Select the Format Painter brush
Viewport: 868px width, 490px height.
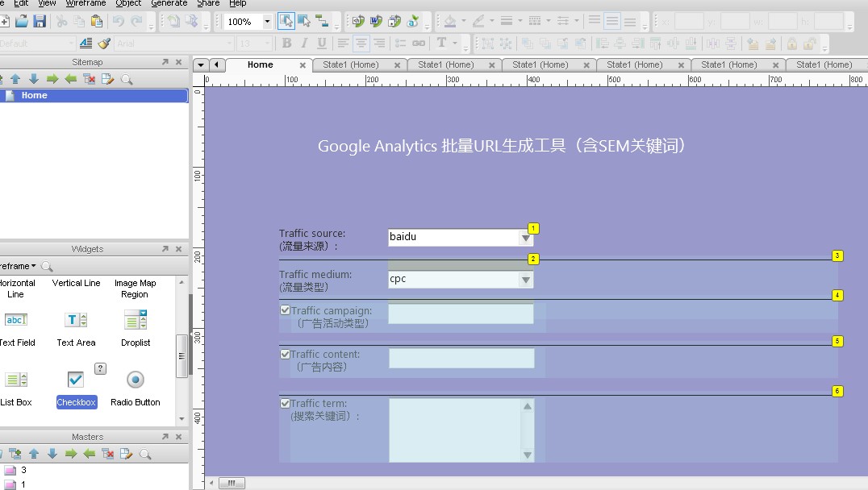coord(103,44)
